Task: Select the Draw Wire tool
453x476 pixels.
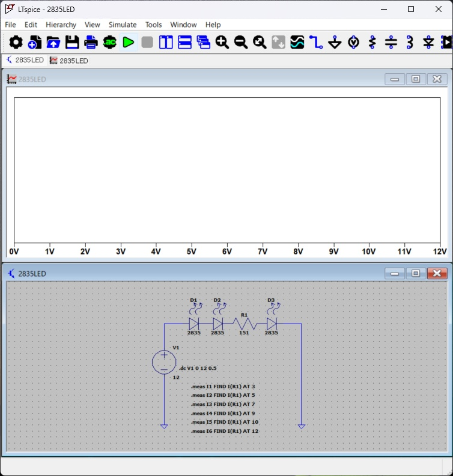Action: tap(316, 42)
